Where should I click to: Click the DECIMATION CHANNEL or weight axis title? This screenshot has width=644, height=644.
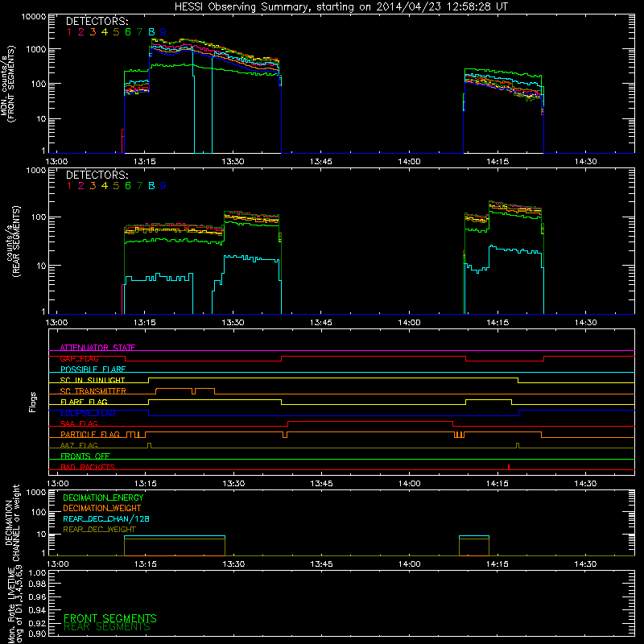12,522
